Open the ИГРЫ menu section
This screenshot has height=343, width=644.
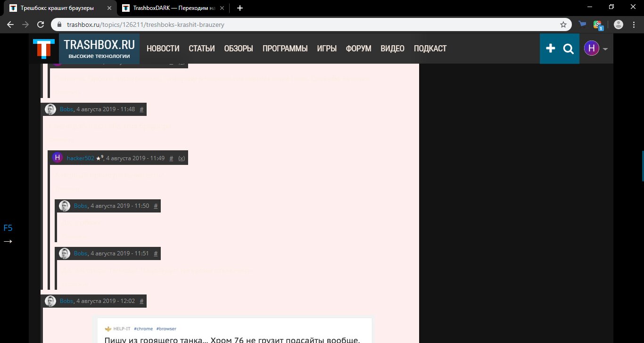click(x=327, y=49)
